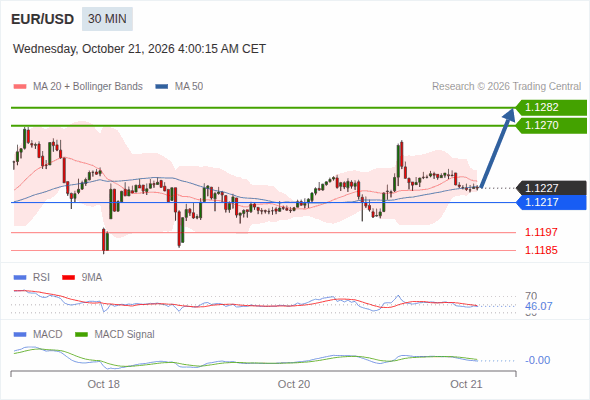Toggle the MACD legend entry

coord(38,334)
